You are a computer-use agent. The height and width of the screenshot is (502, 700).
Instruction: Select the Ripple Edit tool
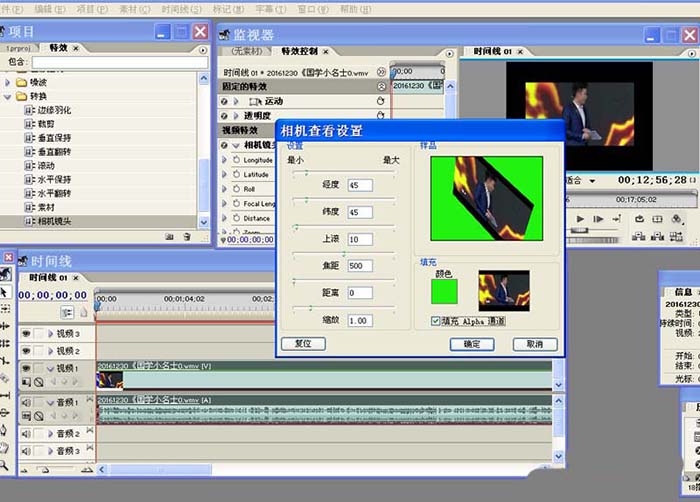coord(4,326)
